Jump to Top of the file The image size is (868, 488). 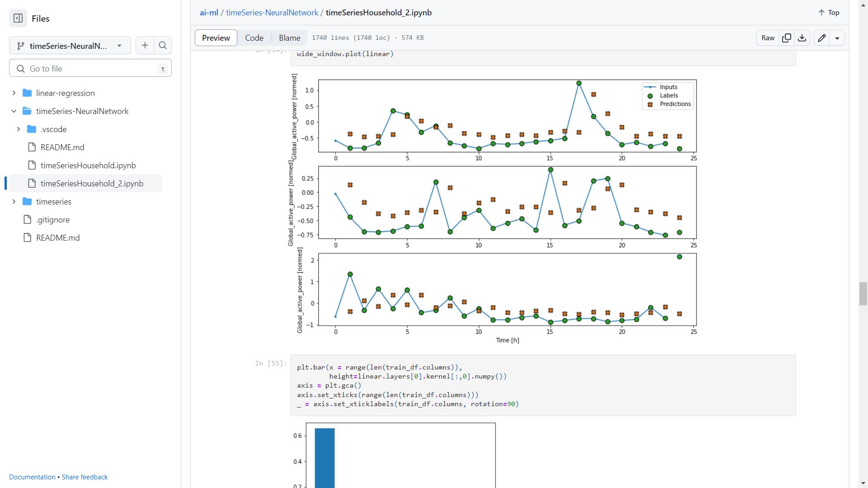[x=829, y=13]
